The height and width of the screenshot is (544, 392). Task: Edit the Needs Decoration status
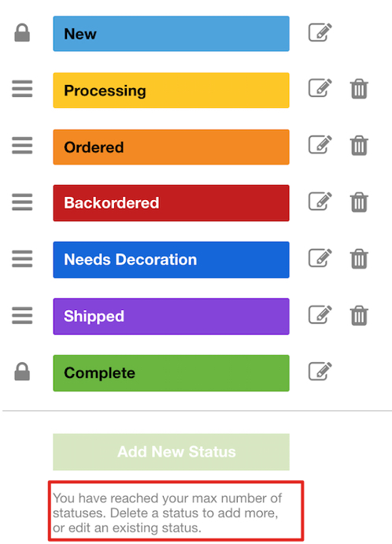click(320, 257)
